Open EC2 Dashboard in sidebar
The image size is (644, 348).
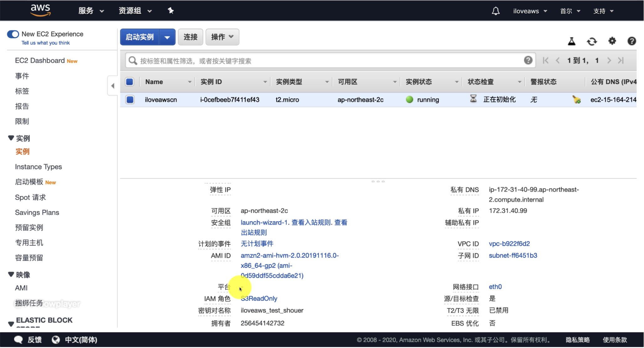[x=40, y=61]
